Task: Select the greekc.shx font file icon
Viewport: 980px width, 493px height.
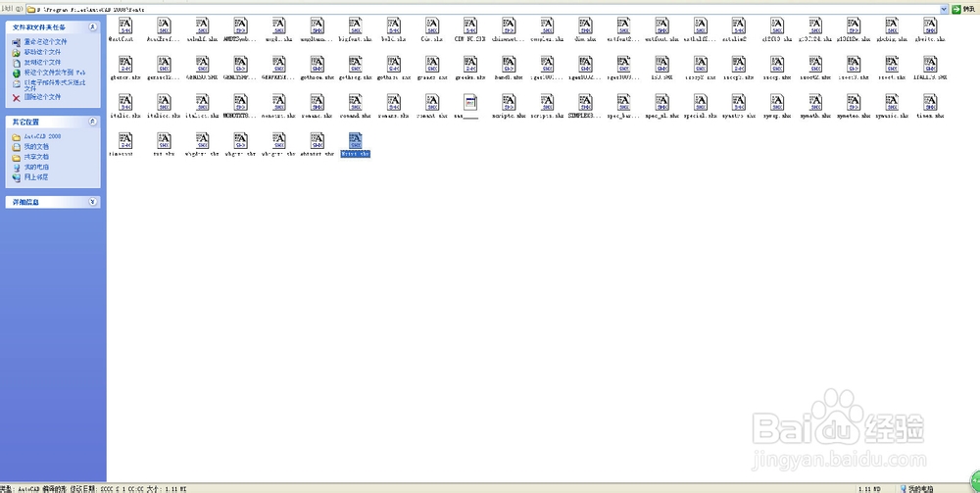Action: (x=432, y=65)
